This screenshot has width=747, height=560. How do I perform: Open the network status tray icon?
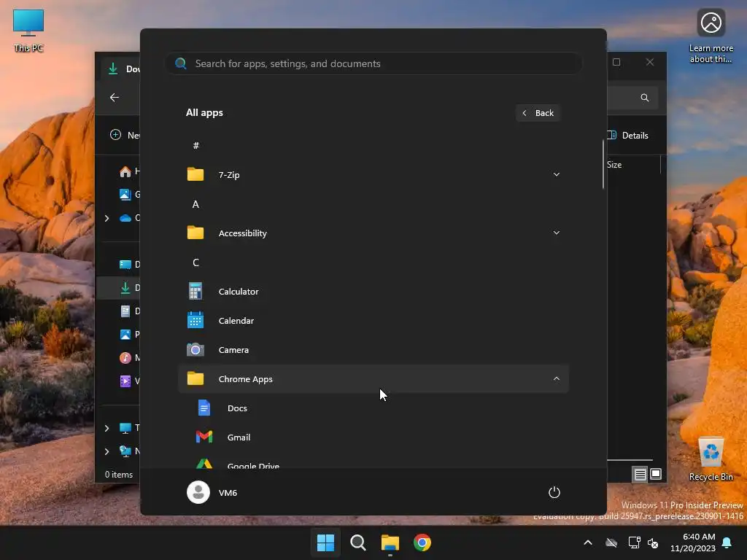coord(634,542)
